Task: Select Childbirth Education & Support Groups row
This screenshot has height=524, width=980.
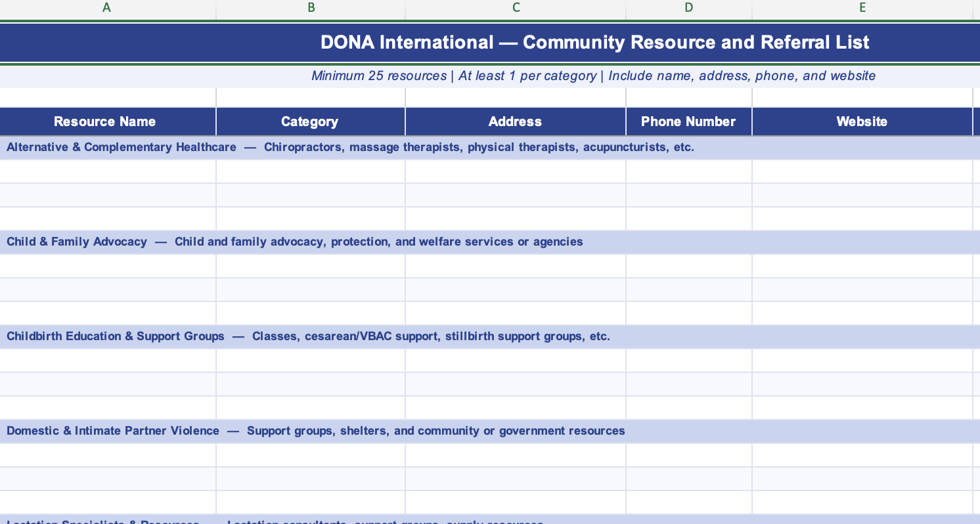Action: tap(490, 337)
